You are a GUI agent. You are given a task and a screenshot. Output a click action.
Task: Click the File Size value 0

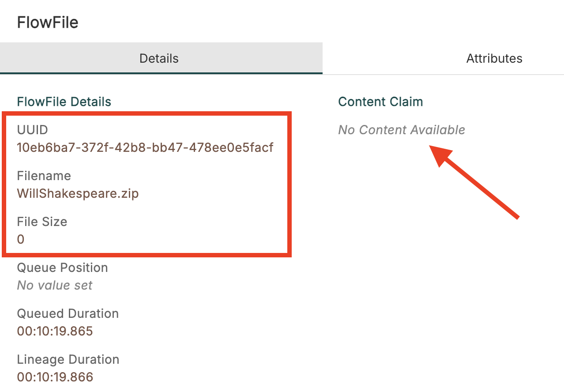[21, 239]
